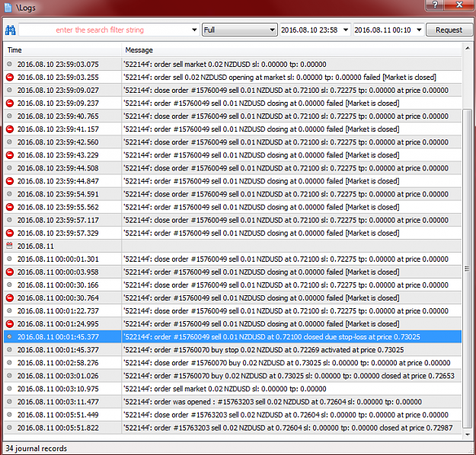Click the scrollbar down arrow

point(468,434)
